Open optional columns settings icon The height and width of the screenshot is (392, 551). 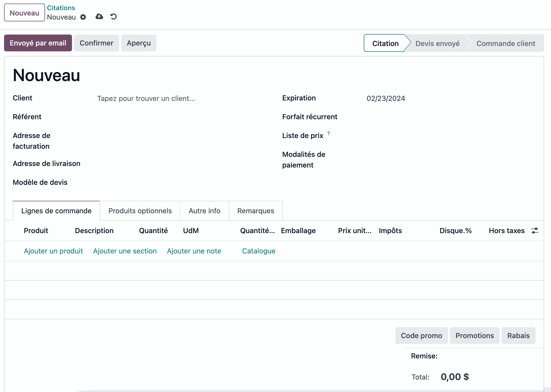(535, 231)
